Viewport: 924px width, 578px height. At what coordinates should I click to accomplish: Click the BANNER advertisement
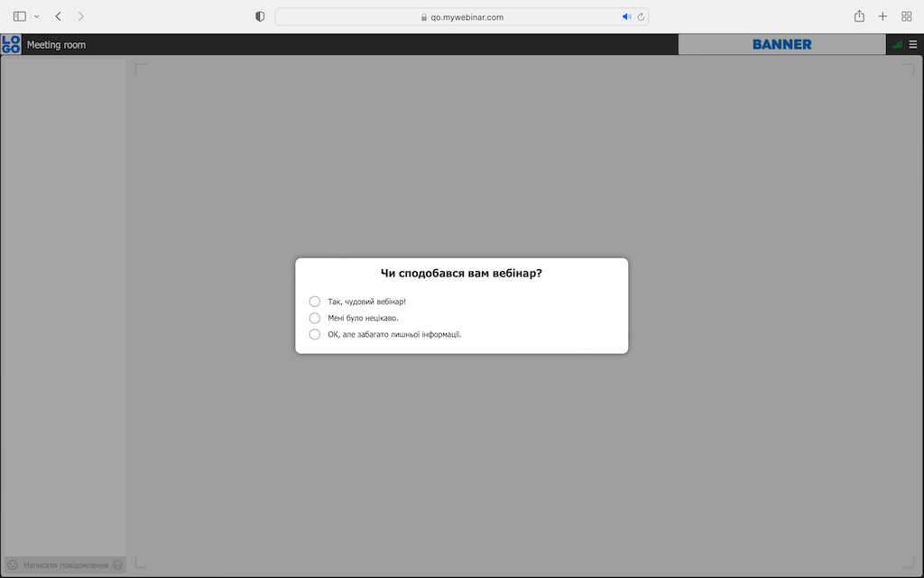click(x=781, y=44)
